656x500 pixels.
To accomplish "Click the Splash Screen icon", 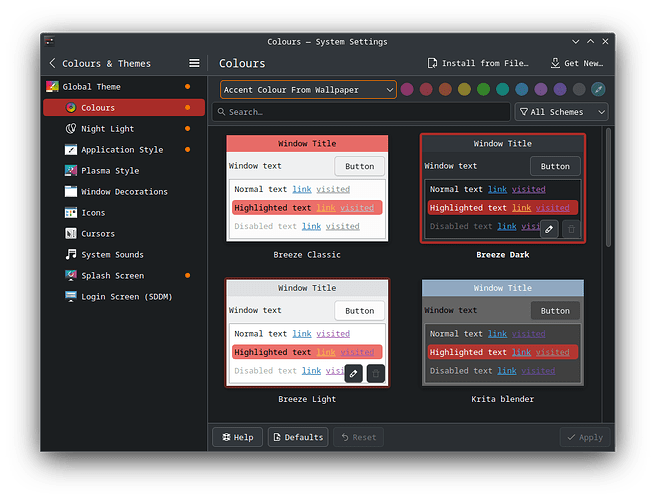I will [71, 275].
